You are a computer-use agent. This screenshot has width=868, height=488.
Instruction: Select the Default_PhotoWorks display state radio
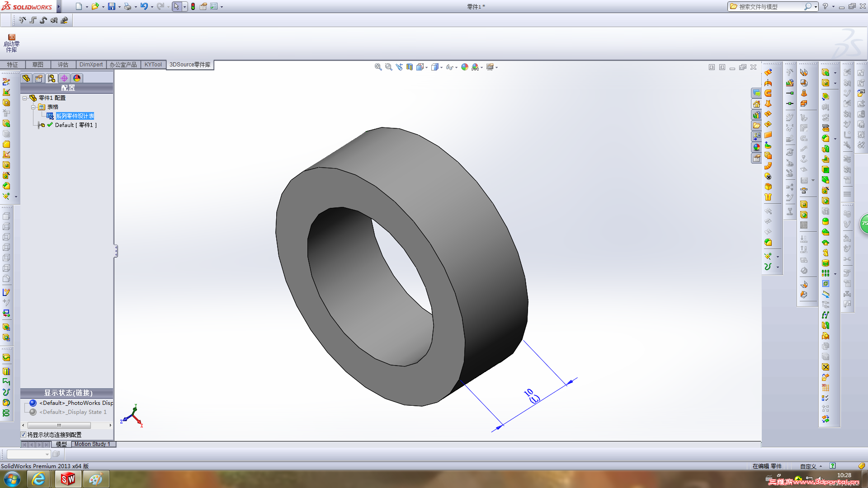pos(33,403)
